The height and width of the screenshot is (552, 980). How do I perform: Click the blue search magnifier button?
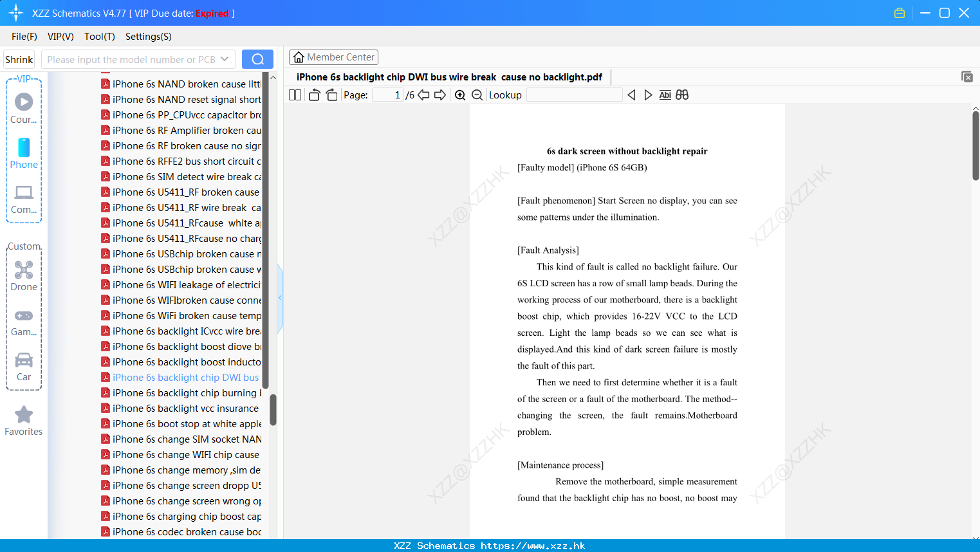[257, 59]
